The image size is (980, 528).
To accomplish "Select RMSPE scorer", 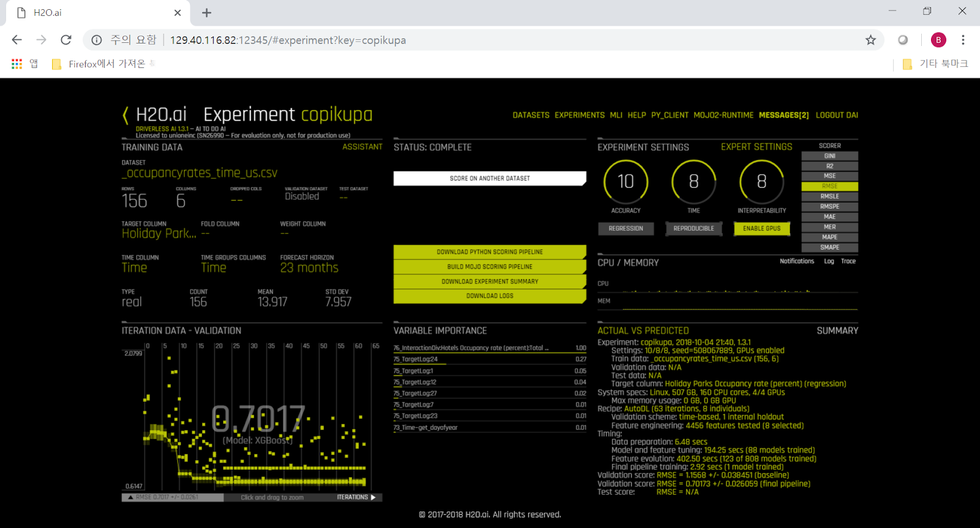I will click(829, 206).
